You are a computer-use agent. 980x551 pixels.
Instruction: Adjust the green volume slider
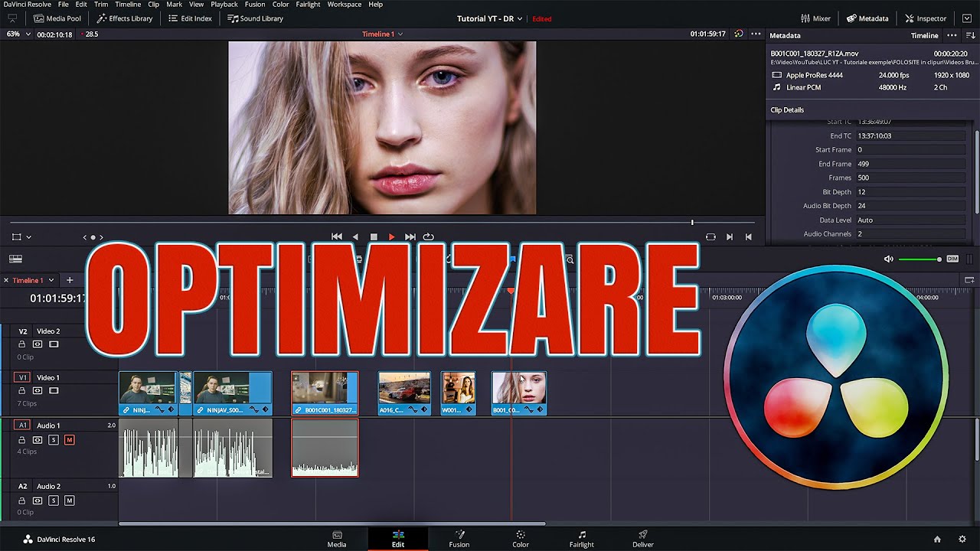coord(920,259)
